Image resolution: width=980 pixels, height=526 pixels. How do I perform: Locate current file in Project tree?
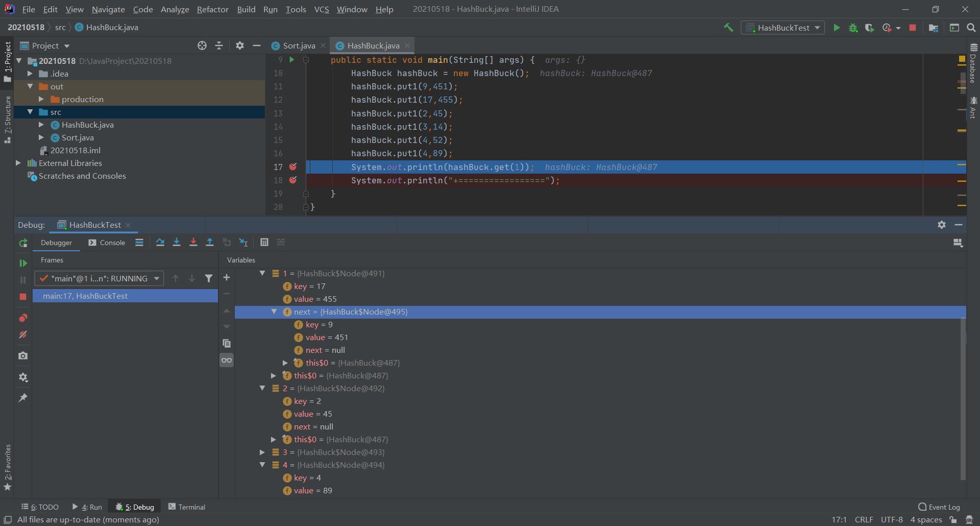coord(202,45)
